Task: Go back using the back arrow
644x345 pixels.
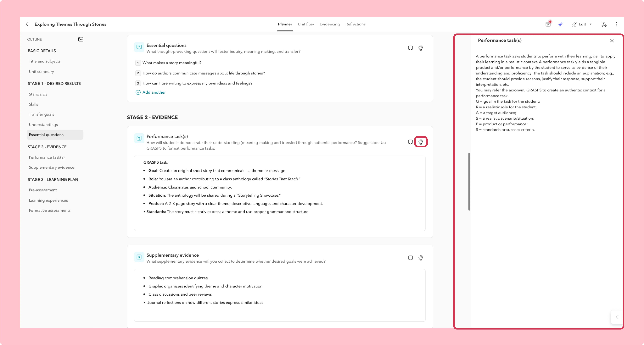Action: 27,24
